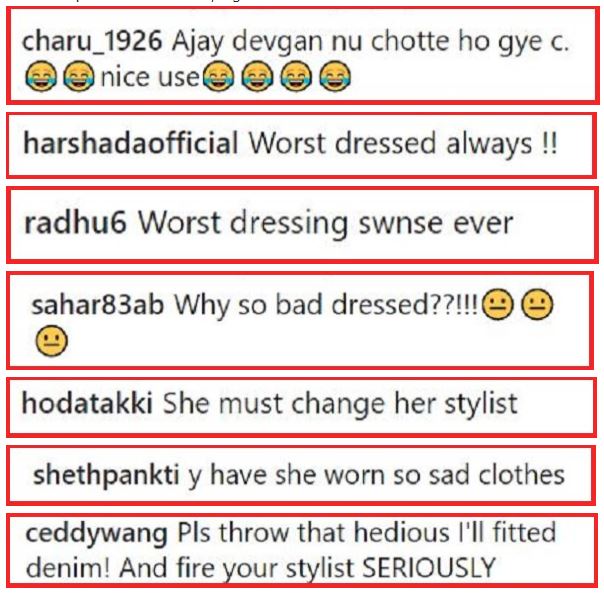Image resolution: width=604 pixels, height=597 pixels.
Task: Select the sahar83ab username
Action: [x=97, y=305]
